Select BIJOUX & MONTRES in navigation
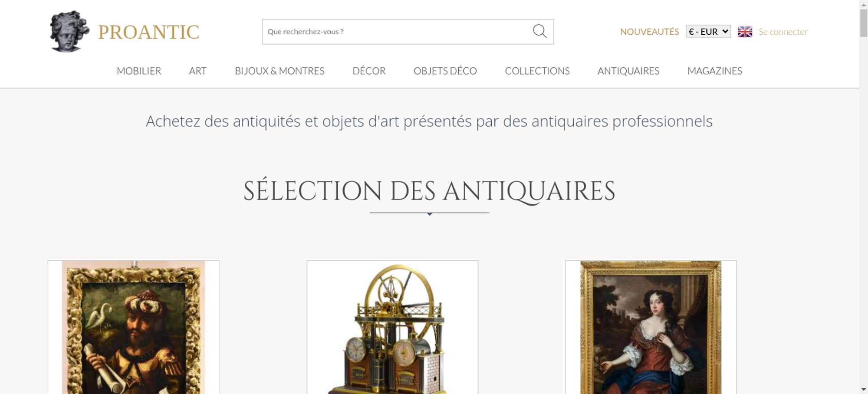 pos(279,71)
